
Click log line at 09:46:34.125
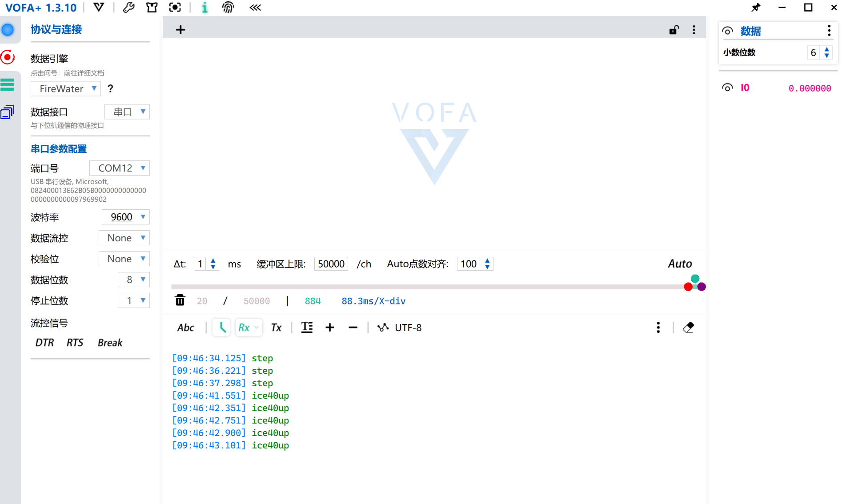[223, 358]
